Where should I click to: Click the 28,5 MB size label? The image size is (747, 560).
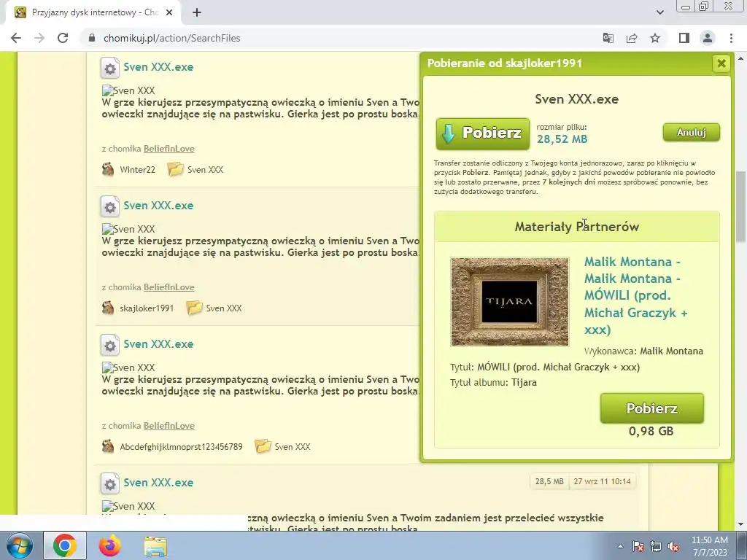click(549, 481)
